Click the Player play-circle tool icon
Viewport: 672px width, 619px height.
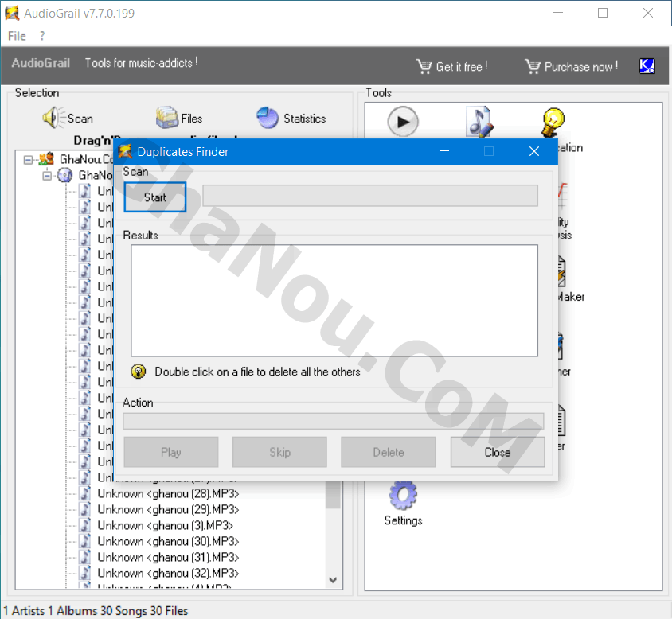point(402,122)
